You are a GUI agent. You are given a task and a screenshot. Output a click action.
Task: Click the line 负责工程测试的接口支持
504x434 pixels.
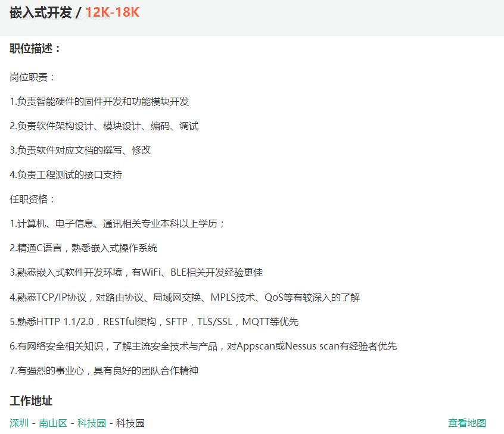(66, 175)
